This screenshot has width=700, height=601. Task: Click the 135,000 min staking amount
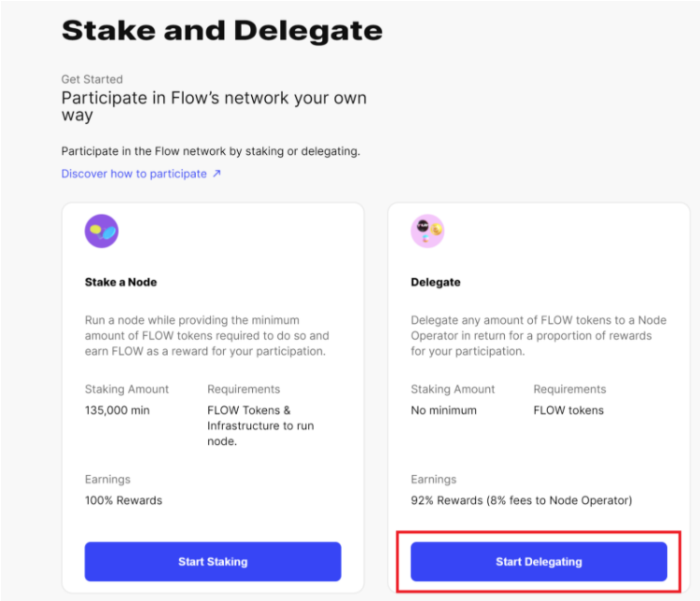(x=117, y=410)
